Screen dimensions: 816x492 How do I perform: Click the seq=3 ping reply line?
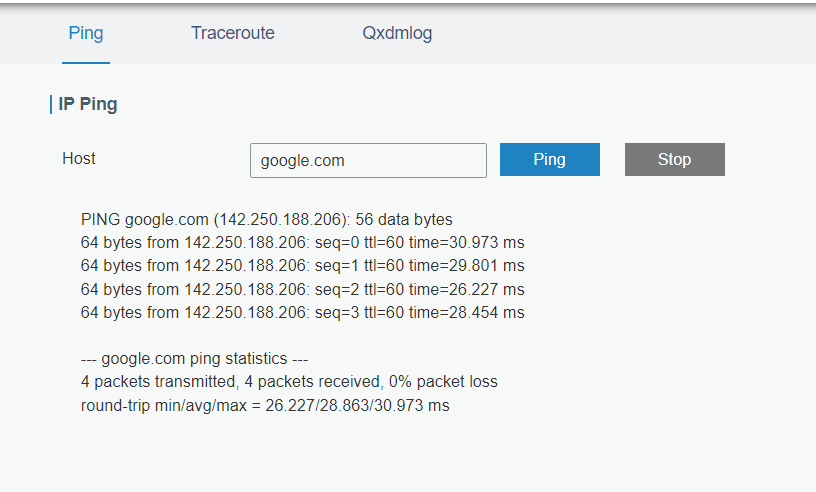302,312
